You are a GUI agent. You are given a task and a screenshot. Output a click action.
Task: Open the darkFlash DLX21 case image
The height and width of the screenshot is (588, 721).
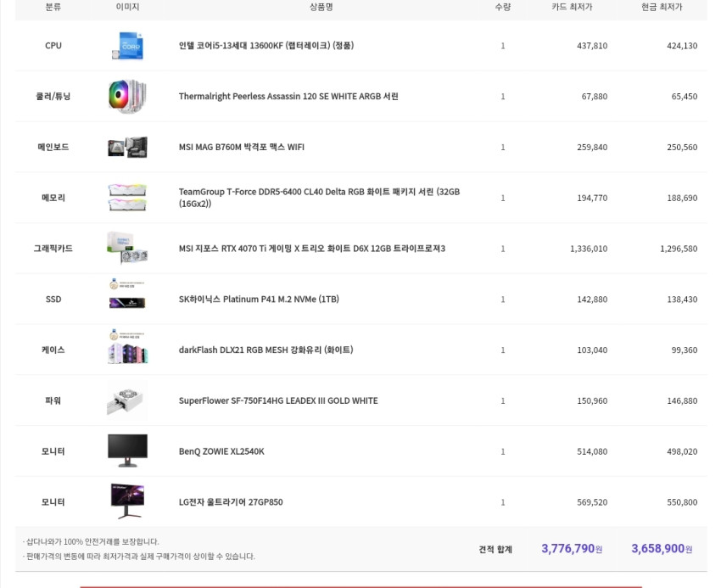point(127,346)
